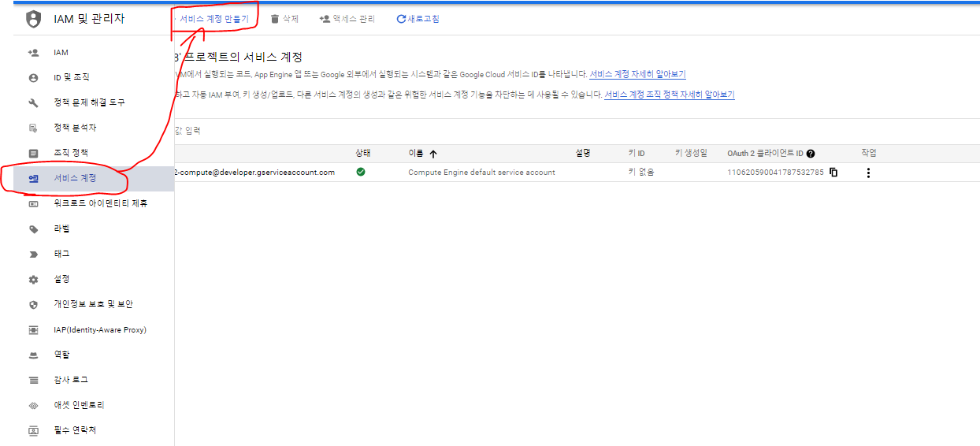Click the 개인정보 보호 및 보안 shield icon
Image resolution: width=980 pixels, height=446 pixels.
click(33, 305)
